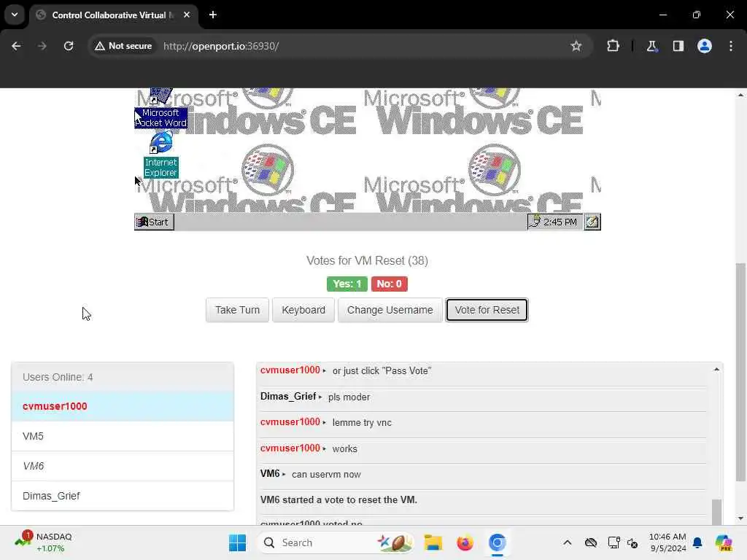The width and height of the screenshot is (747, 560).
Task: Bookmark this page with the star icon
Action: [x=576, y=46]
